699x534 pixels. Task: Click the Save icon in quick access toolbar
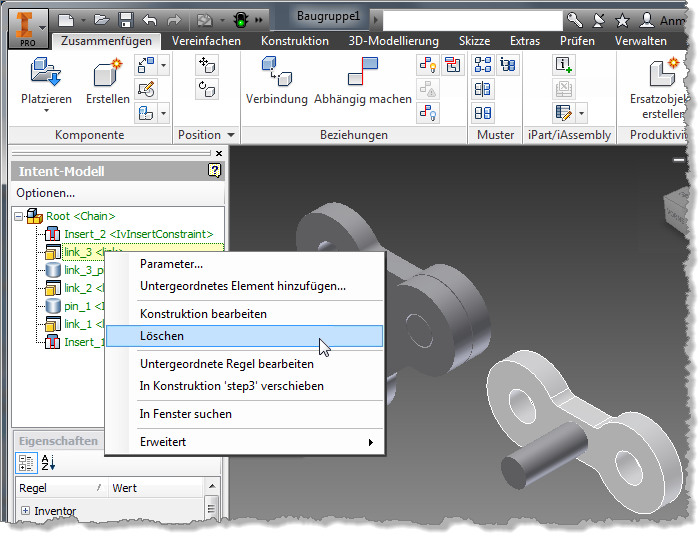[x=126, y=20]
